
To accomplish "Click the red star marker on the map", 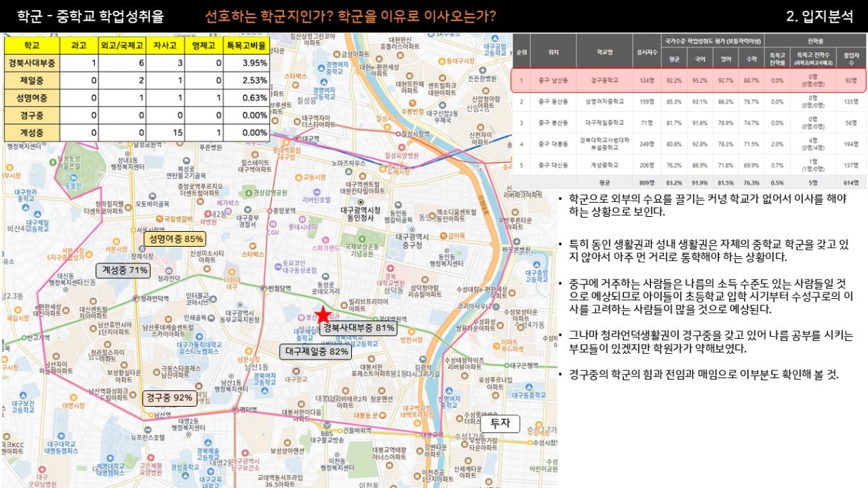I will (323, 314).
